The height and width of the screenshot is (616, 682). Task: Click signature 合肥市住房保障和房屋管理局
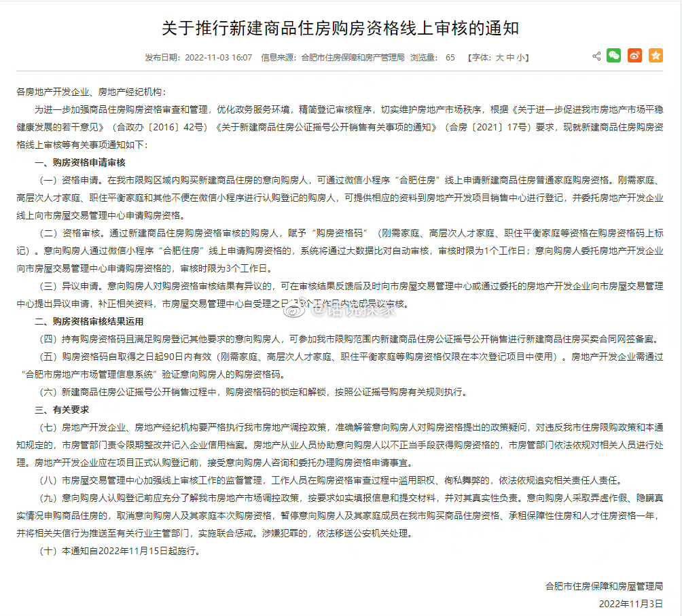click(604, 586)
